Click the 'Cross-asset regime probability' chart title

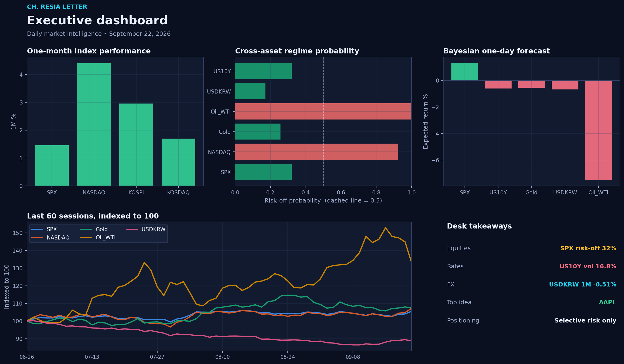(x=297, y=51)
